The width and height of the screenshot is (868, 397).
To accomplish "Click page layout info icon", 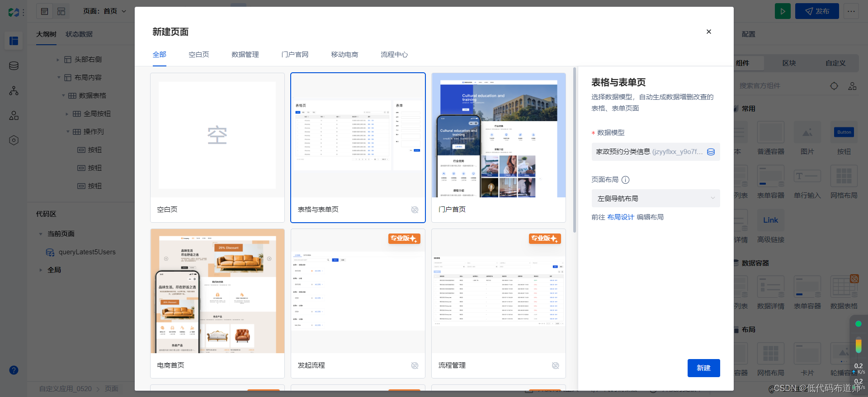I will (x=626, y=180).
